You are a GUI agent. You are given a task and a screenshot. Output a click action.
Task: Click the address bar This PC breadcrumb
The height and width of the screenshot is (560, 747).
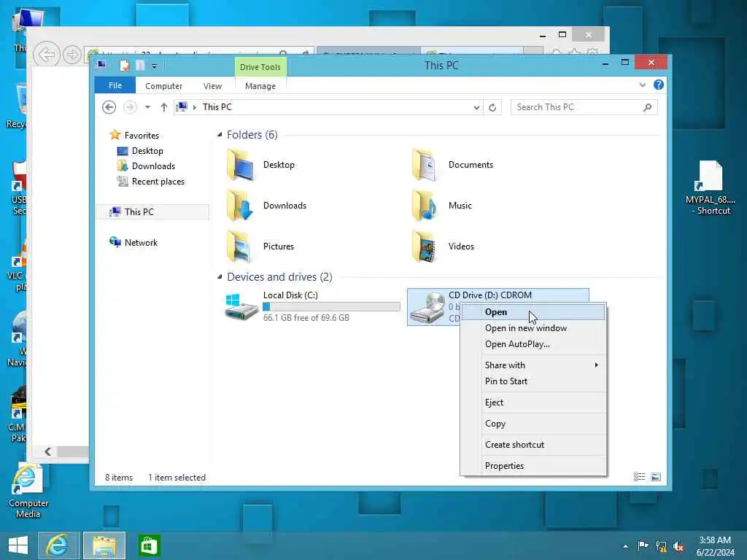[x=217, y=107]
